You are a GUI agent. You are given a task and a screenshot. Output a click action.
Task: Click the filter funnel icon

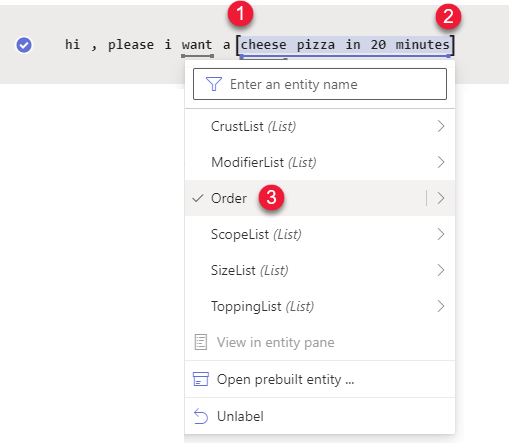coord(214,84)
